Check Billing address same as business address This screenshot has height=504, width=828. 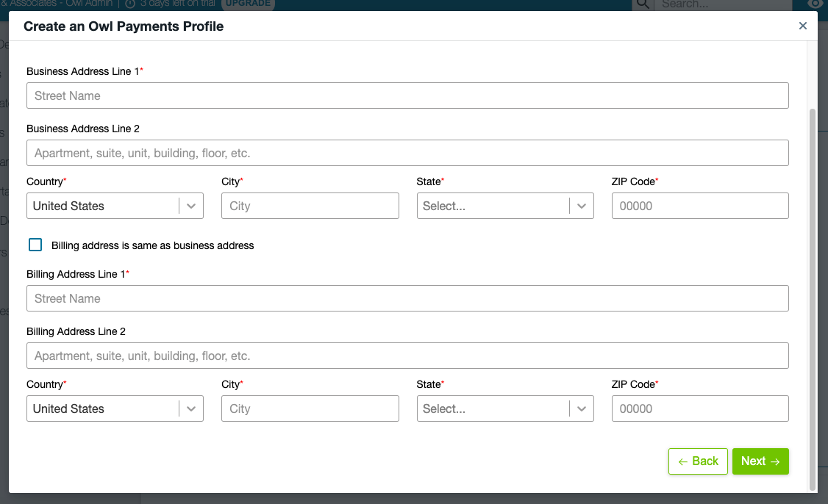point(35,245)
